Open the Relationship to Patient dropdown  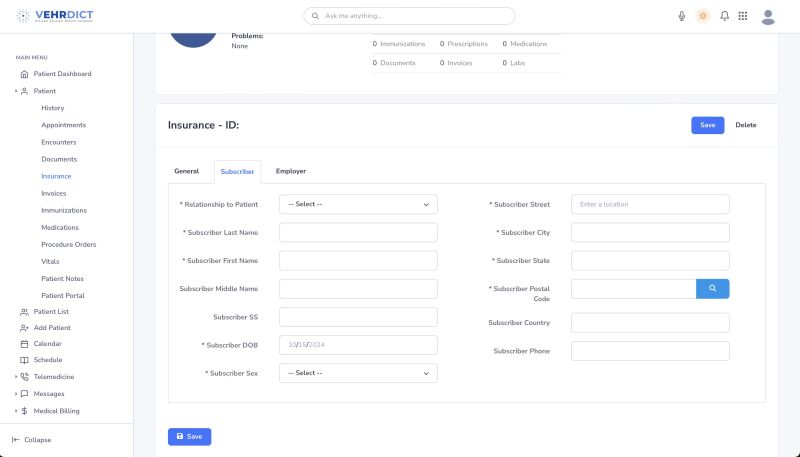click(358, 204)
